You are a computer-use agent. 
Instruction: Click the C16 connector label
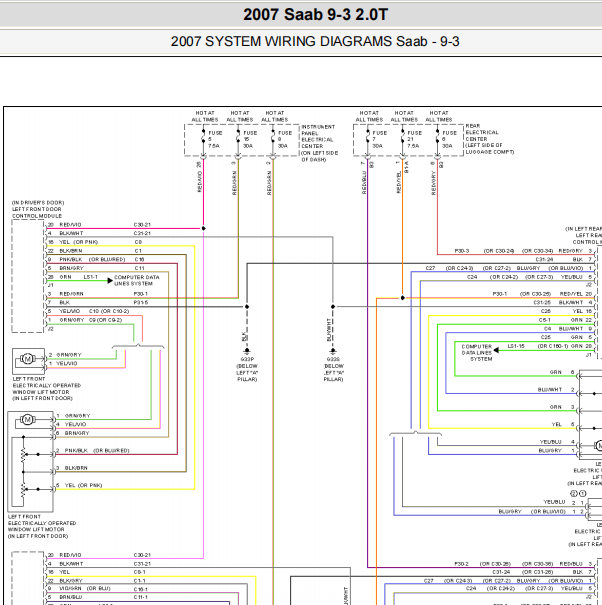pyautogui.click(x=139, y=259)
